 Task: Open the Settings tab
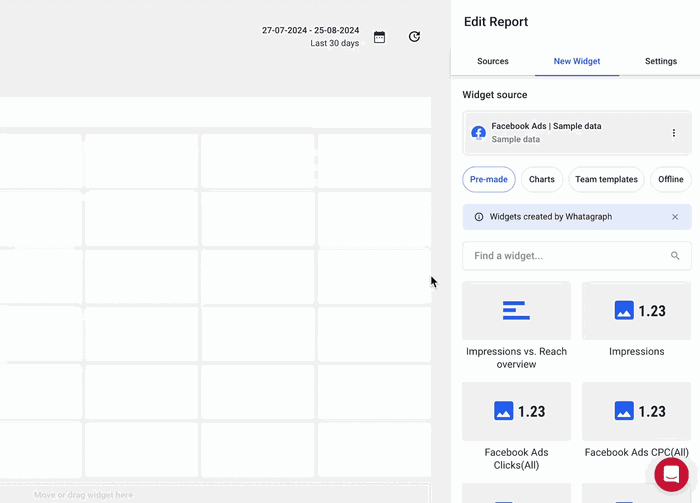(x=660, y=61)
